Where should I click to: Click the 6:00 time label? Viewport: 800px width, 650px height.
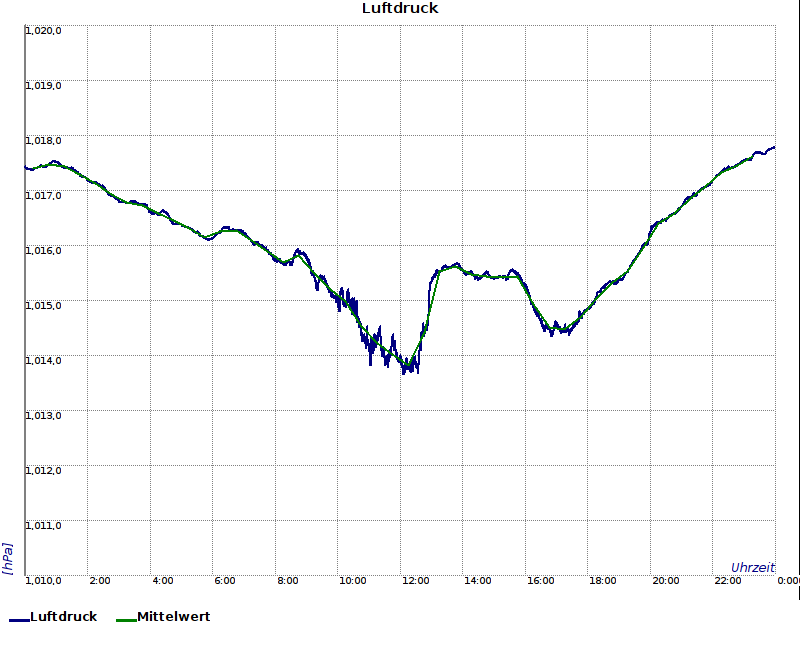pyautogui.click(x=224, y=581)
